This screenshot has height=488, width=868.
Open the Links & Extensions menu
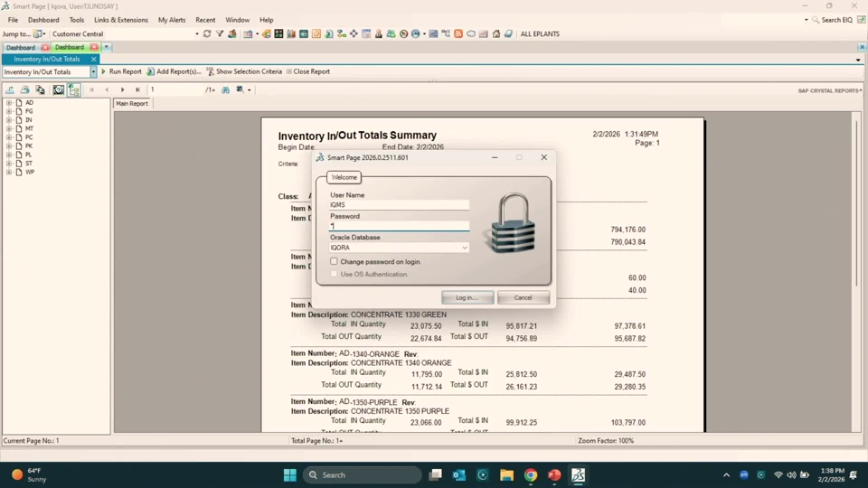pyautogui.click(x=120, y=20)
